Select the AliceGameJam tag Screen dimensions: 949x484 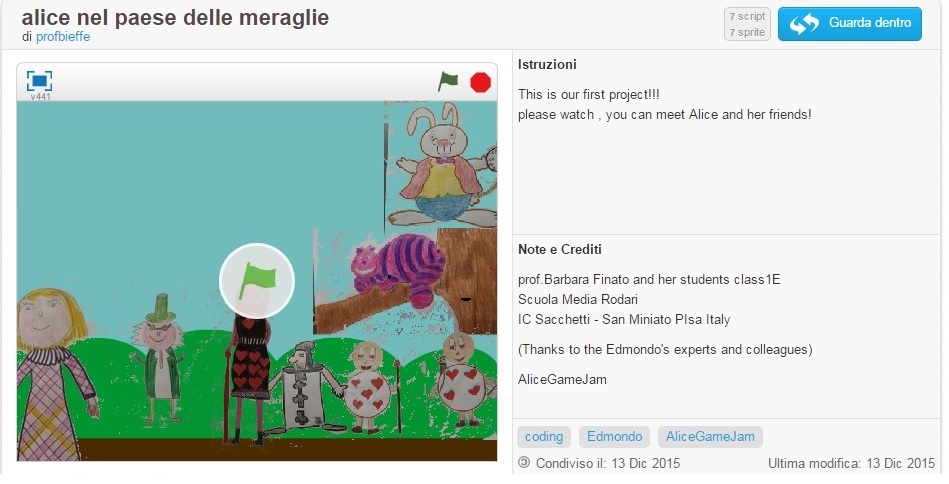(x=710, y=437)
